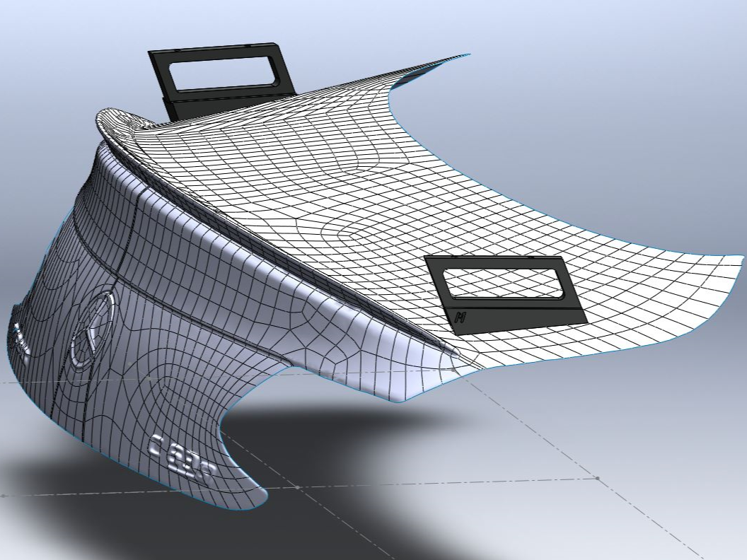Click the sketch point below the trunk corner

point(298,487)
